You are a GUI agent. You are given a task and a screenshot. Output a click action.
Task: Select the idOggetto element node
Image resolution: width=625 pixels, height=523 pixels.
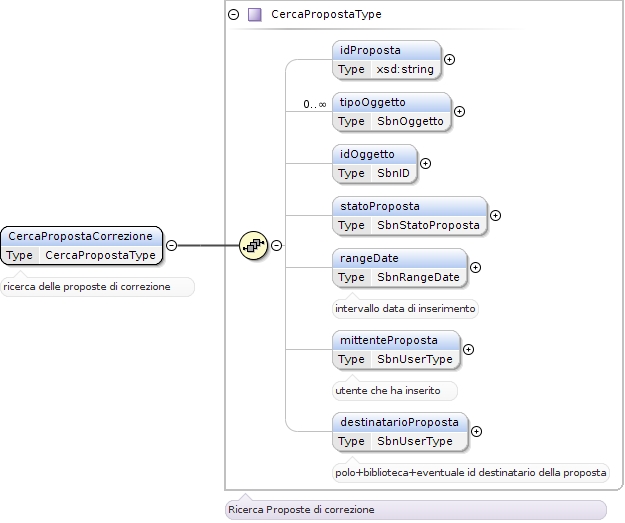(x=375, y=164)
